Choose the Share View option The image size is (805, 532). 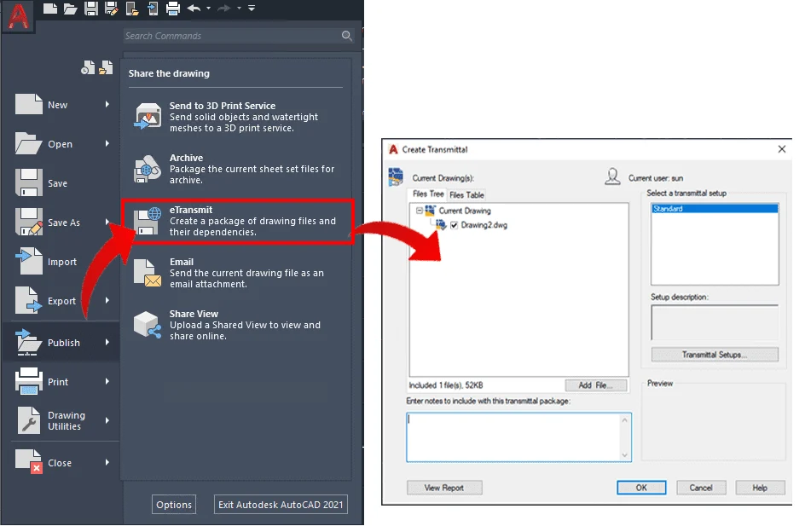tap(237, 325)
